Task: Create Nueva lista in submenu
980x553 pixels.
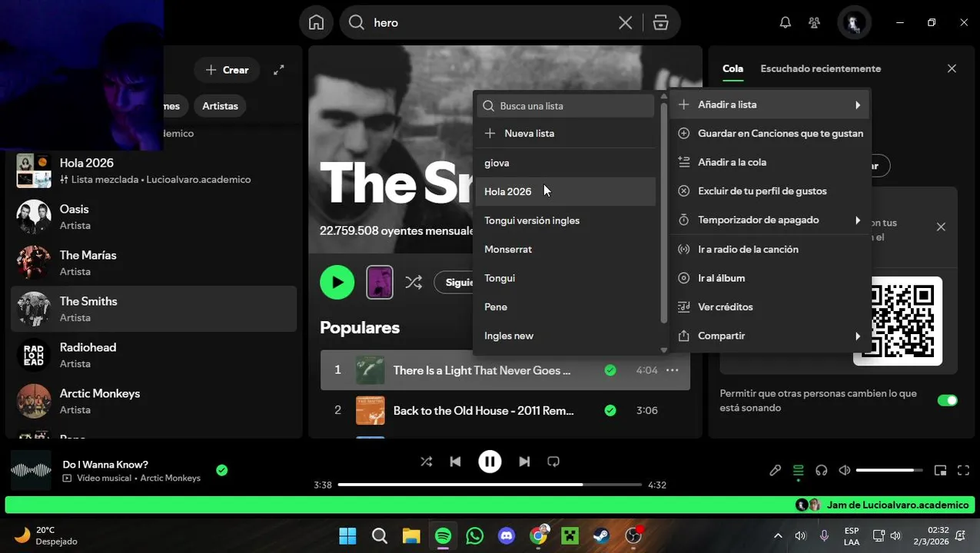Action: click(x=566, y=133)
